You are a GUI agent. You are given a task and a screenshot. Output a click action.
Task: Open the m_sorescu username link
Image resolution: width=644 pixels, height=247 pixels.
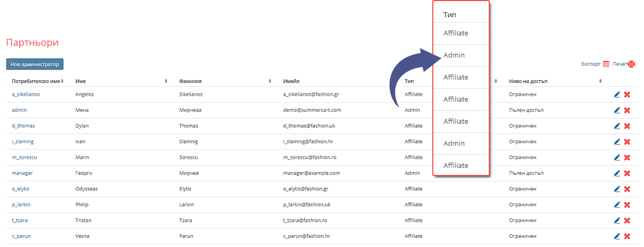pos(25,158)
